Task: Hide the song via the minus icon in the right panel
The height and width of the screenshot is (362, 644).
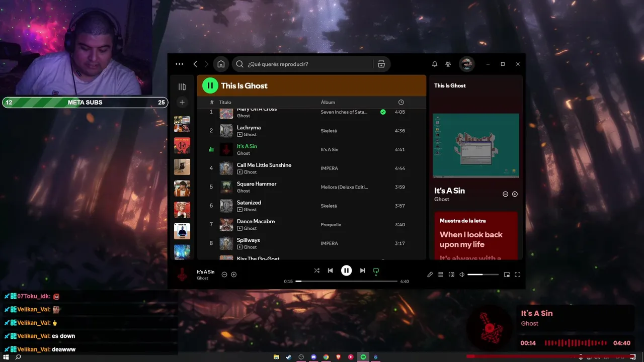Action: [506, 194]
